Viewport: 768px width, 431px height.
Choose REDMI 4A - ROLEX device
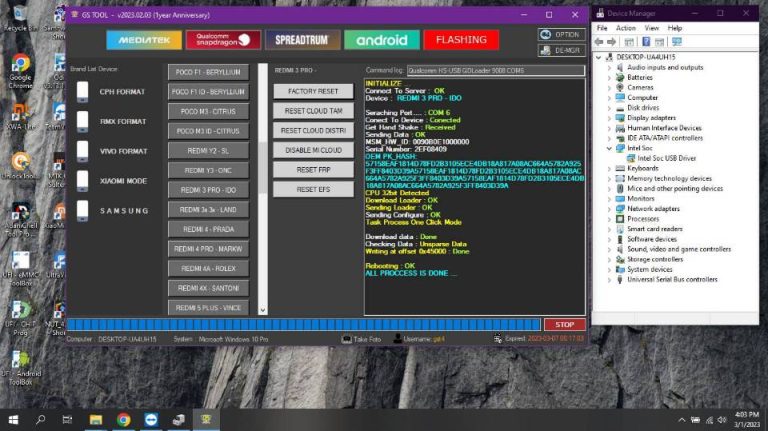point(208,268)
